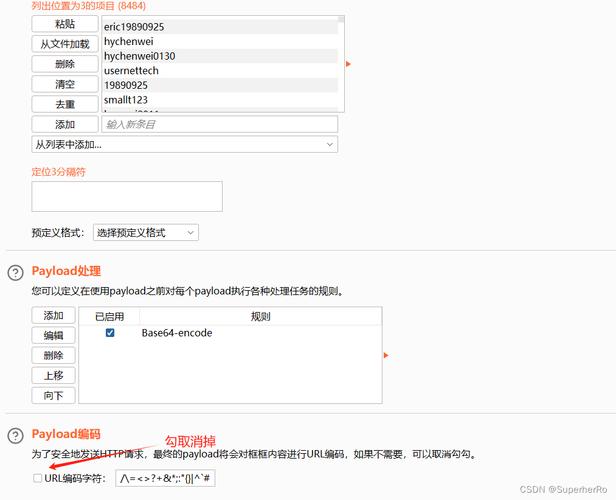This screenshot has height=500, width=616.
Task: Select the hychenwei list entry
Action: click(220, 41)
